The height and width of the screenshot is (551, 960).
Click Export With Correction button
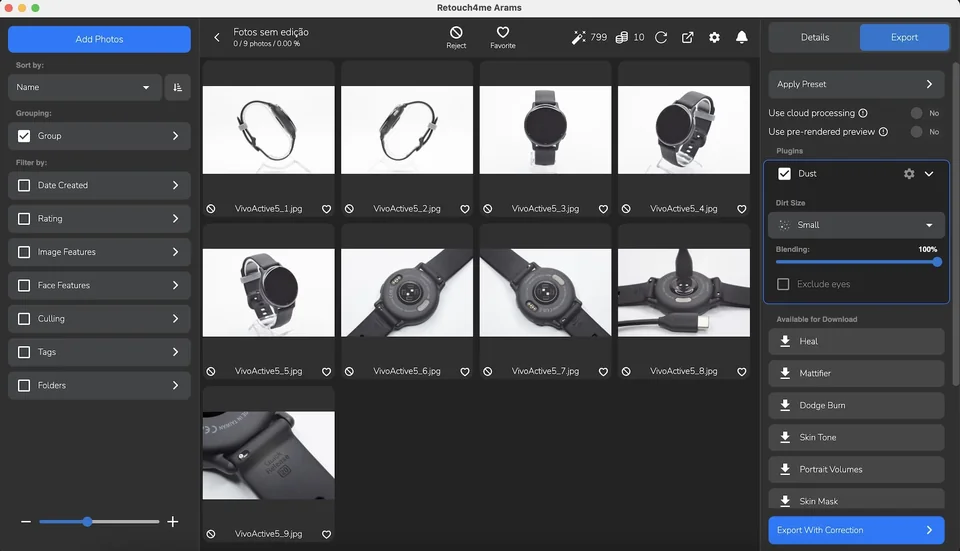click(856, 530)
